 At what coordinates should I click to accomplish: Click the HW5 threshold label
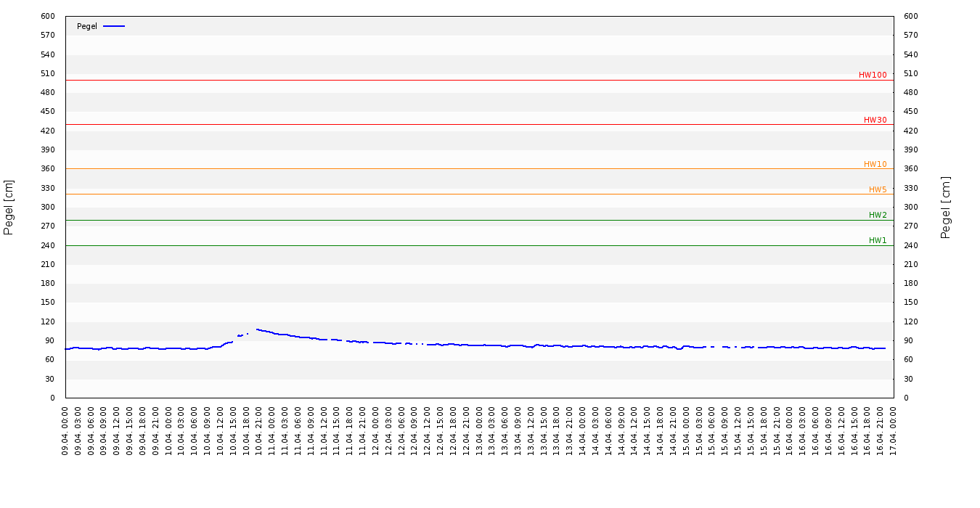[x=878, y=189]
